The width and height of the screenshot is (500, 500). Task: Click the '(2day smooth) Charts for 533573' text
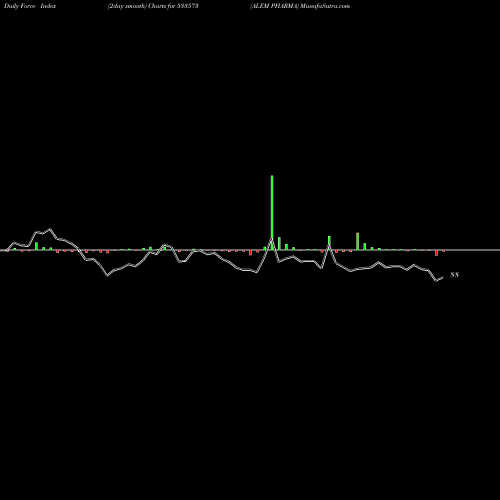click(x=153, y=6)
